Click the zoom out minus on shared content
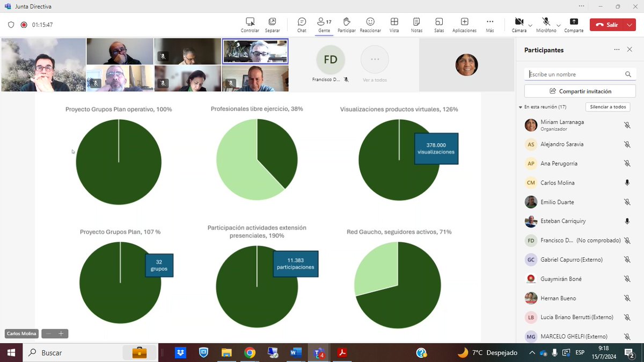This screenshot has width=644, height=362. pyautogui.click(x=48, y=334)
